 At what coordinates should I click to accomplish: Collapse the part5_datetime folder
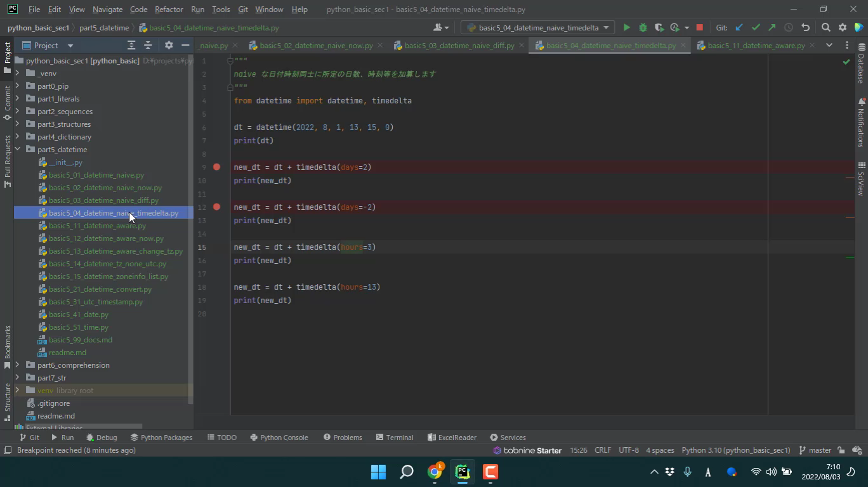tap(18, 150)
